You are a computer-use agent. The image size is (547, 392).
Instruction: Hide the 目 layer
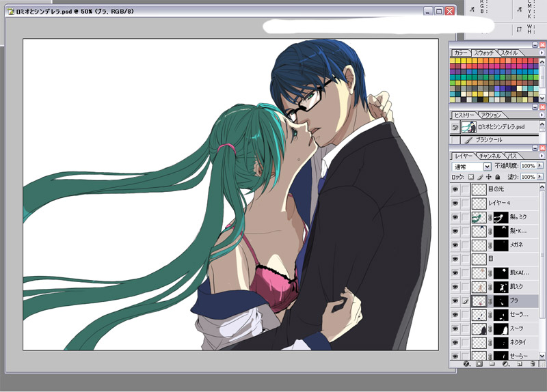(x=455, y=259)
